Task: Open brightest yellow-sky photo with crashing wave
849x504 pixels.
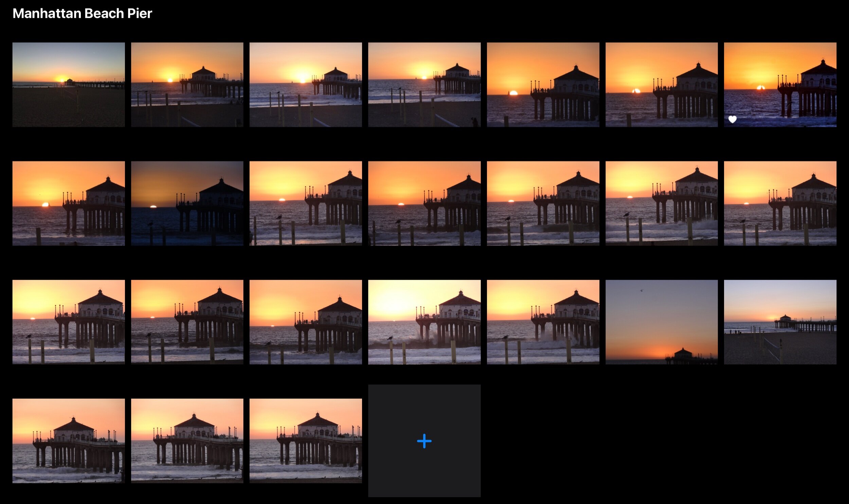Action: 424,322
